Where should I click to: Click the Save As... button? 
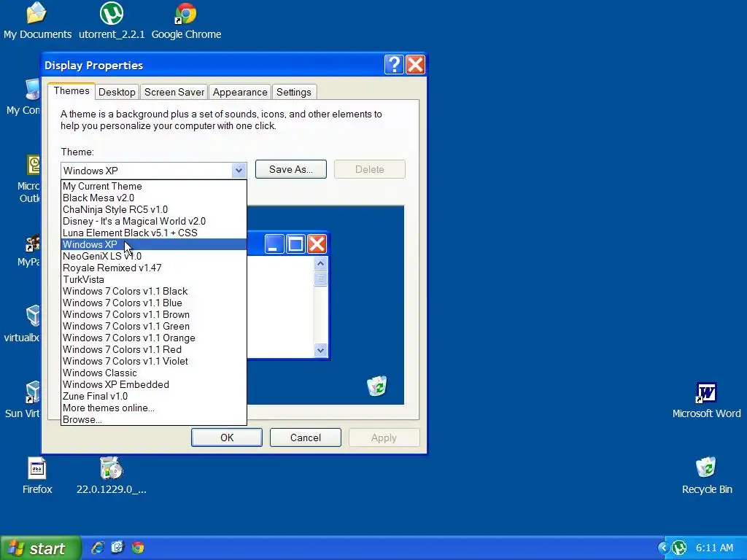coord(290,169)
